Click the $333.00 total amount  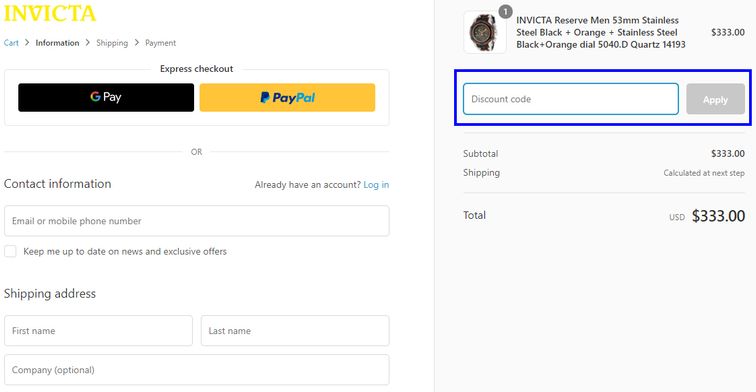coord(718,216)
